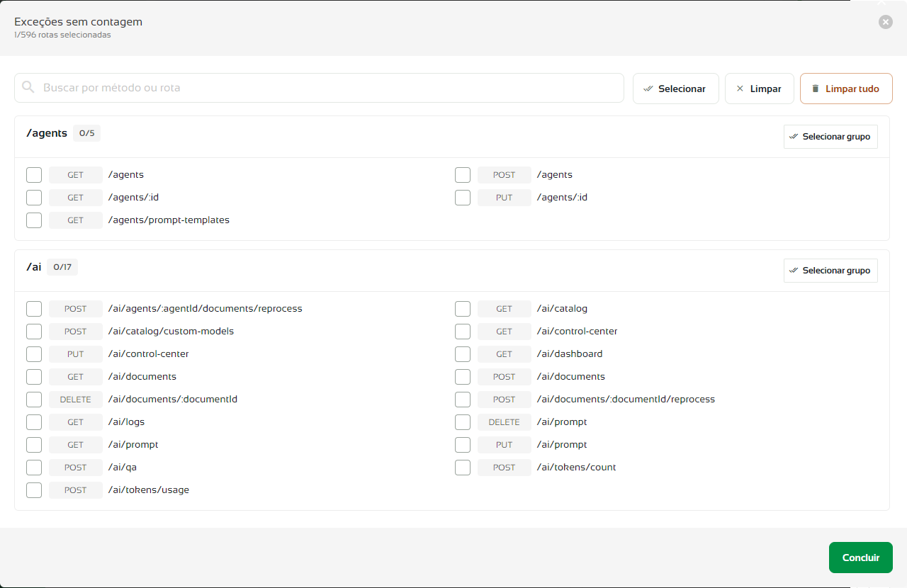Screen dimensions: 907x588
Task: Click the magnifier icon in the search bar
Action: coord(28,88)
